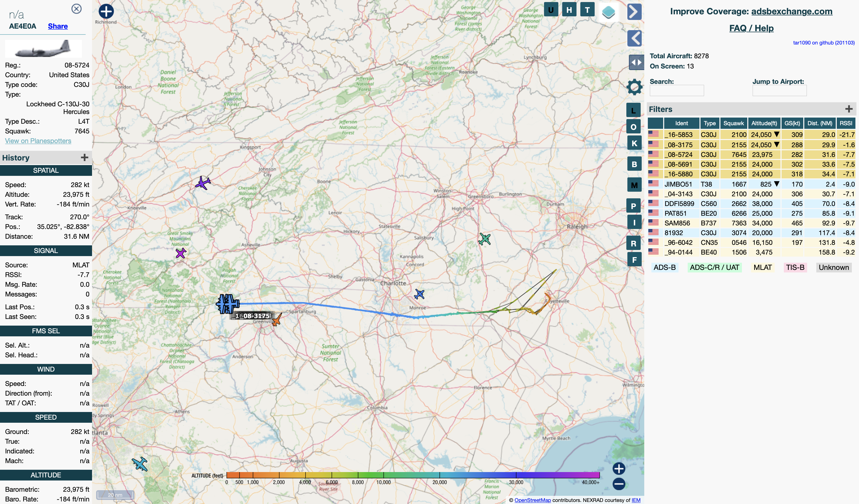Toggle the T map button

pyautogui.click(x=587, y=9)
